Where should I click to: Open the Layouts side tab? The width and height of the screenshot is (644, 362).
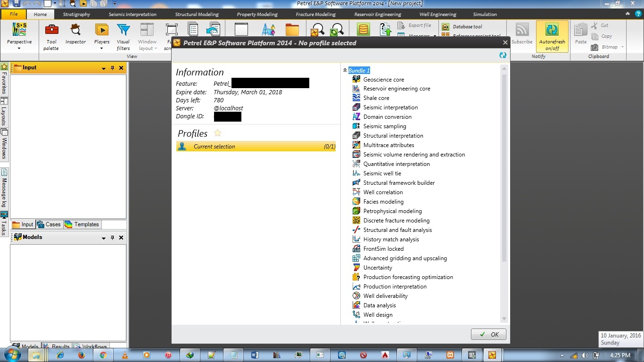pos(4,112)
